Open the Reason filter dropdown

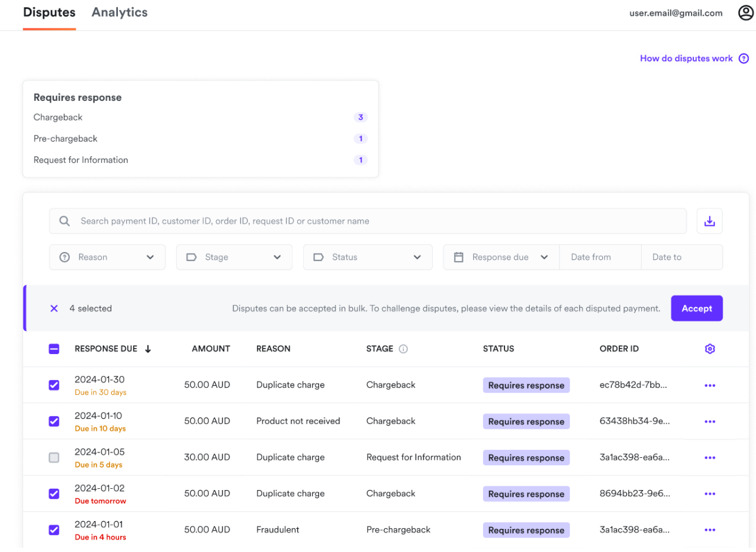coord(107,257)
